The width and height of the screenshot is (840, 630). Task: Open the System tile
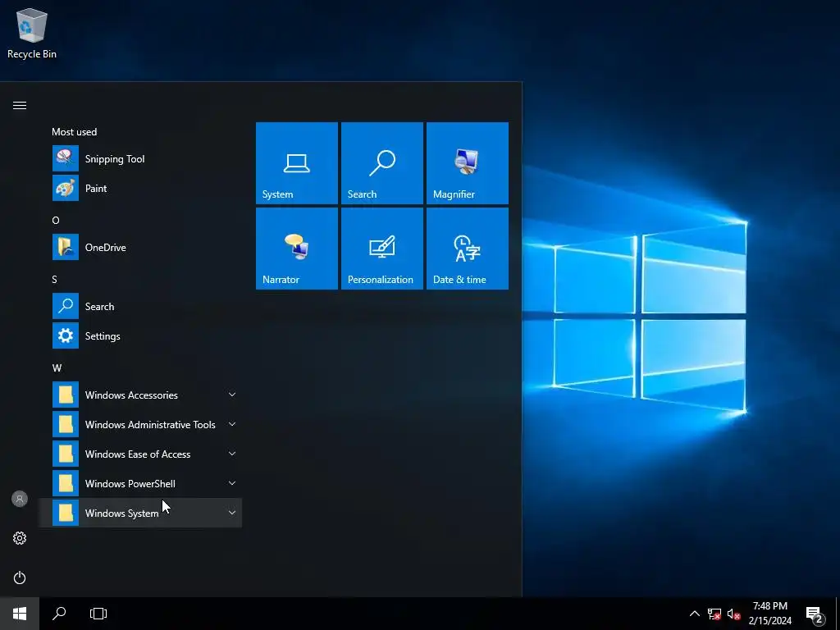(297, 163)
